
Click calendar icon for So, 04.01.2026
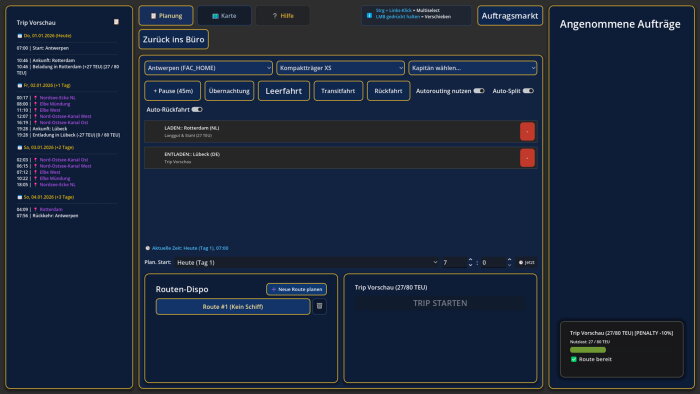click(19, 197)
